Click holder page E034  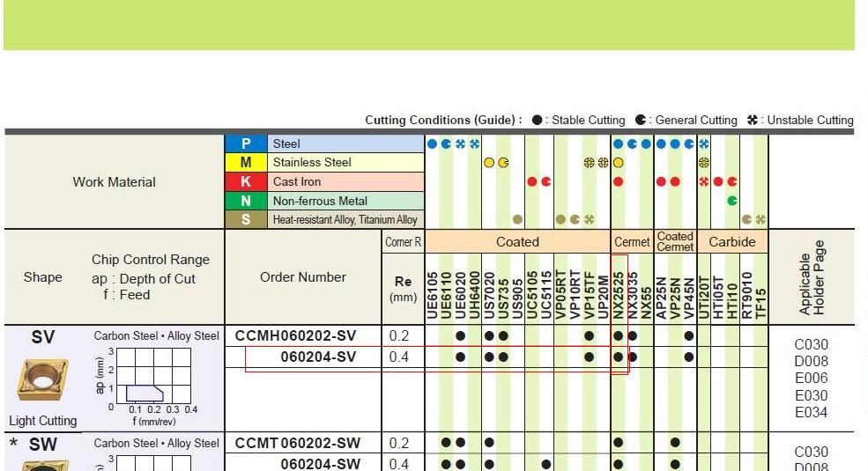(811, 412)
